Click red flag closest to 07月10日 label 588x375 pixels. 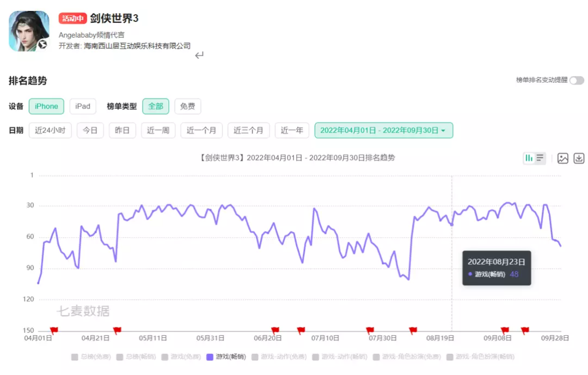301,330
